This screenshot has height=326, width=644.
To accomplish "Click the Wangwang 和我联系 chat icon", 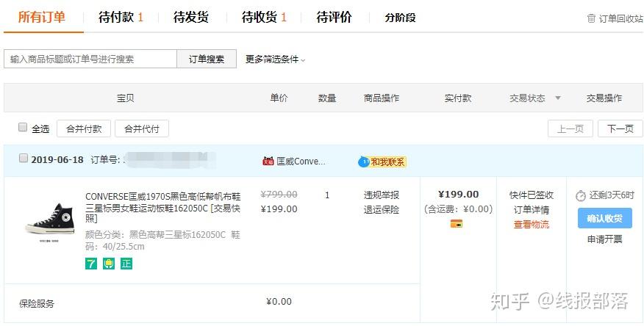I will coord(363,162).
